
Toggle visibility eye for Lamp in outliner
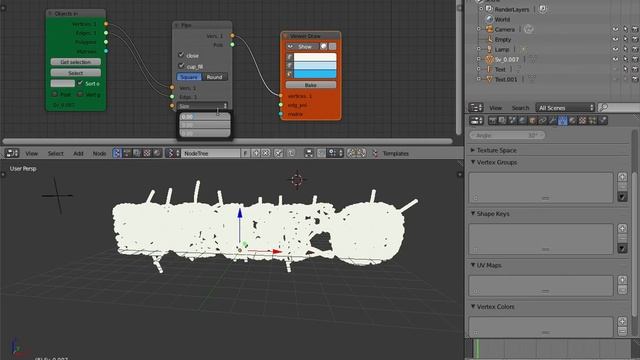(x=615, y=49)
